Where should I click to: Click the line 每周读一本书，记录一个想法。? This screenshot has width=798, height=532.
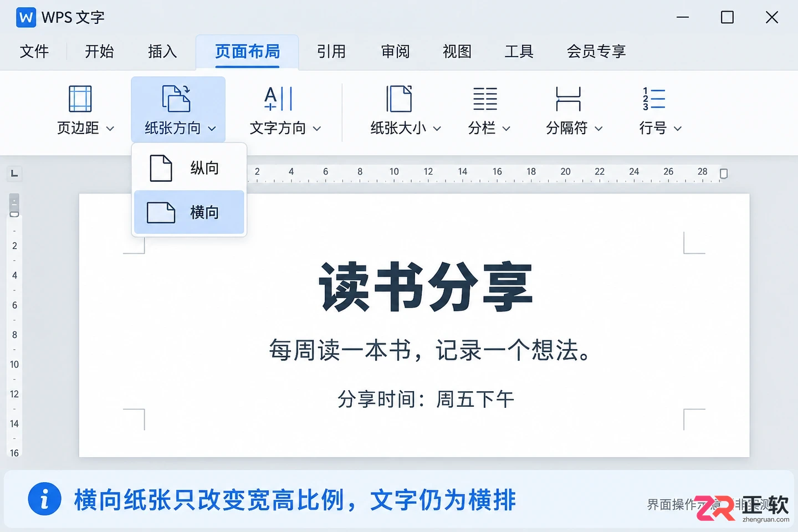[x=430, y=350]
